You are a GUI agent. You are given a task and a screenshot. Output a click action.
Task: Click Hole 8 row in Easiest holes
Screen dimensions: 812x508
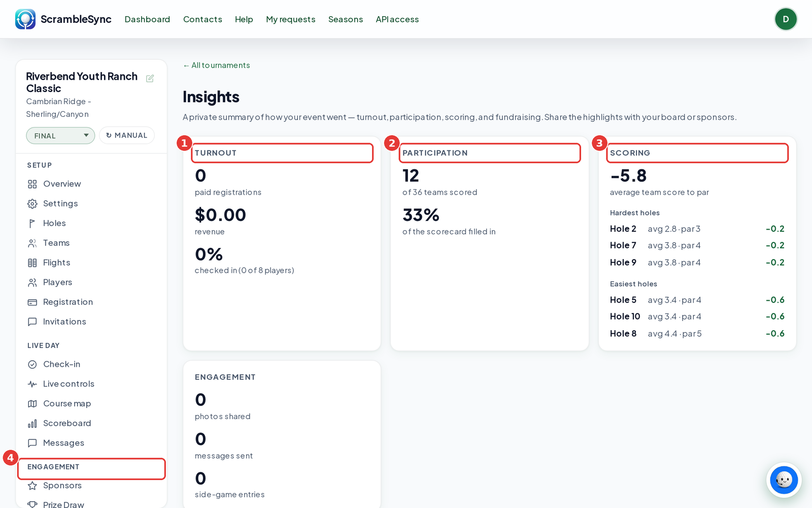pyautogui.click(x=697, y=334)
